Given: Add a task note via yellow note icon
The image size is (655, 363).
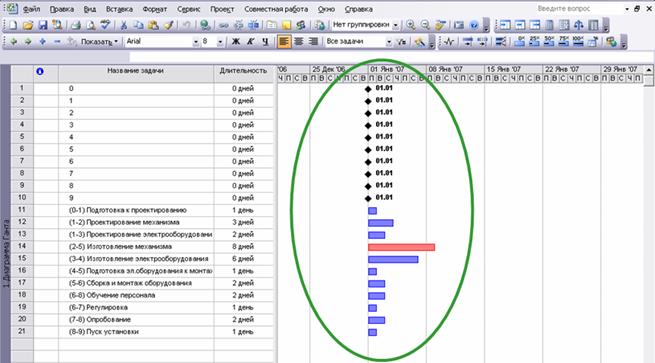Looking at the screenshot, I should (286, 25).
